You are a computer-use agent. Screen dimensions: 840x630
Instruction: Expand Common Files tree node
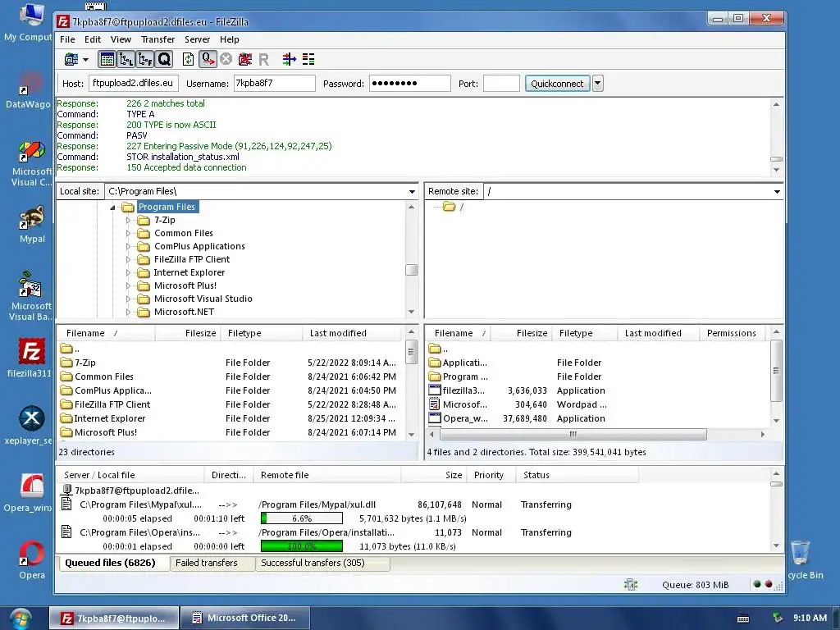point(127,234)
